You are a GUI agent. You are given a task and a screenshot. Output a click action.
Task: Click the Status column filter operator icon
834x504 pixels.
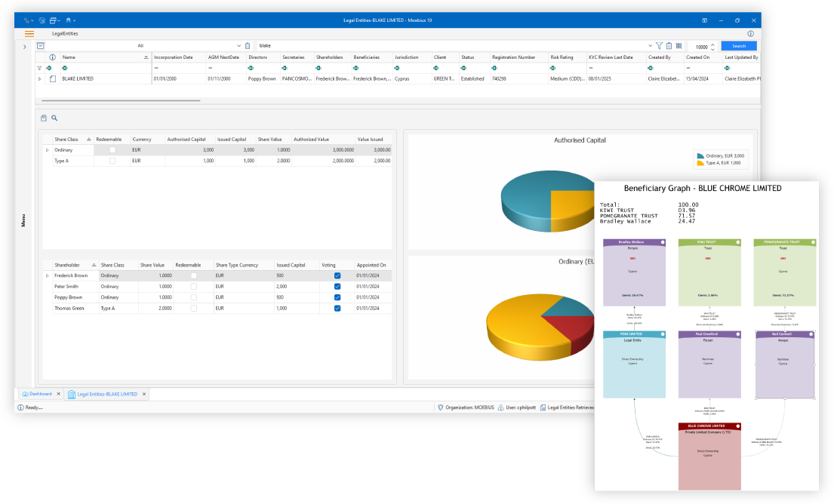[464, 68]
